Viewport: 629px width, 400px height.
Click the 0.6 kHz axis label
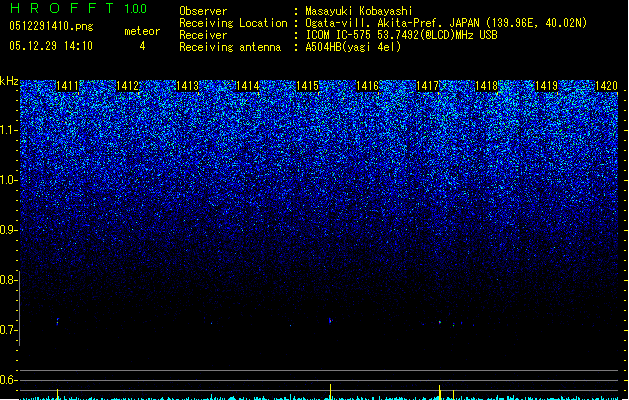click(8, 380)
